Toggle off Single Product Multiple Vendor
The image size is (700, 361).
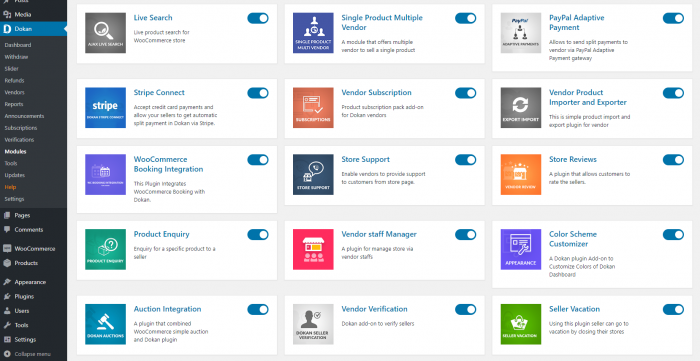tap(465, 18)
